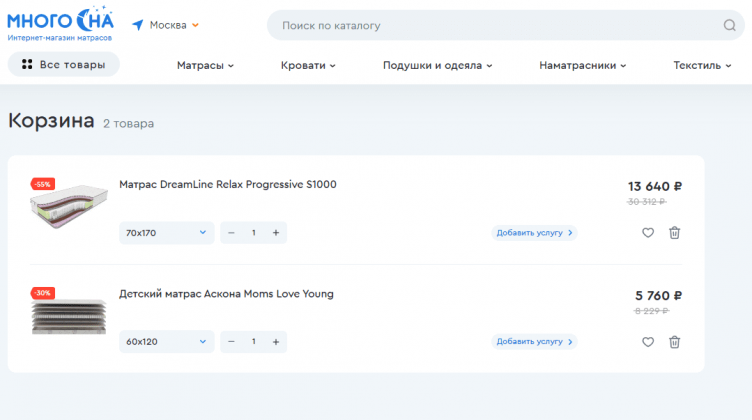The height and width of the screenshot is (420, 752).
Task: Increase quantity of Аскона children's mattress
Action: click(276, 342)
